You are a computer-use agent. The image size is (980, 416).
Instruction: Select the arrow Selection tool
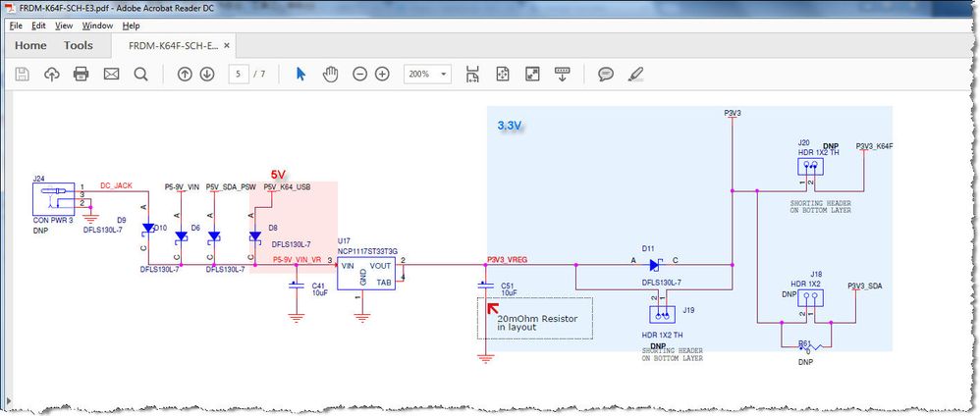coord(300,75)
